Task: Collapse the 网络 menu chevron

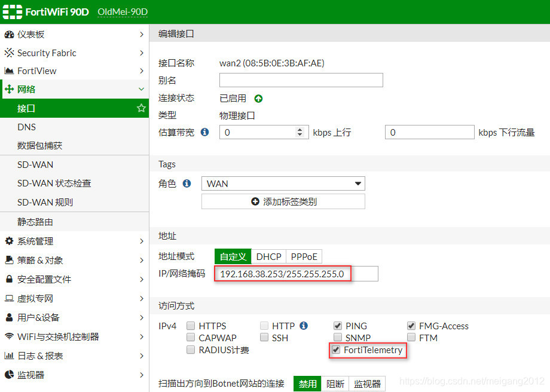Action: point(141,89)
